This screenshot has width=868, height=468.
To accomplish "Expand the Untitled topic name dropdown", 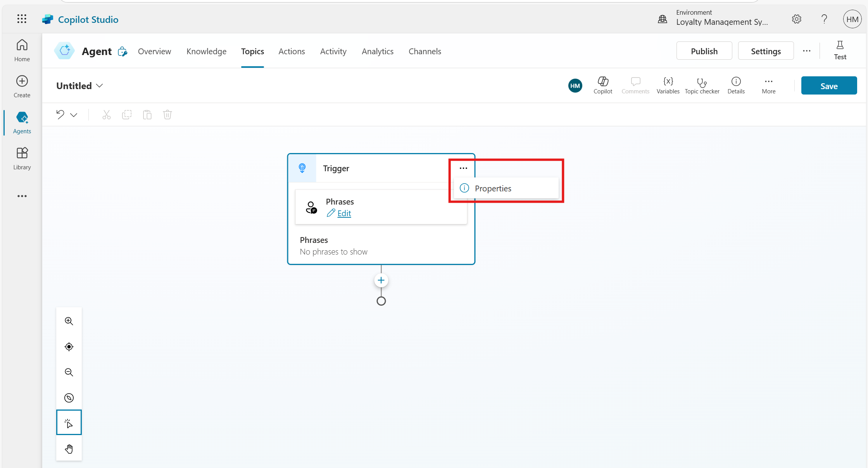I will click(x=100, y=86).
